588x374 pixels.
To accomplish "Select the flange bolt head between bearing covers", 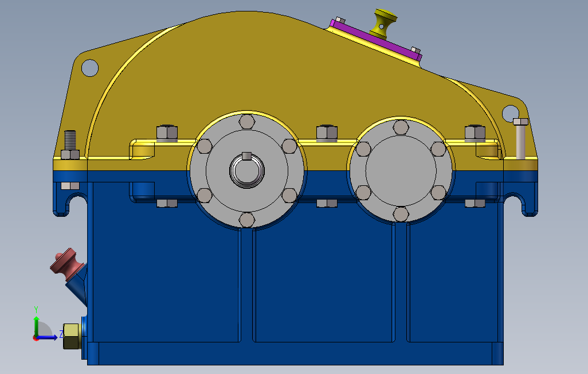I will (327, 133).
